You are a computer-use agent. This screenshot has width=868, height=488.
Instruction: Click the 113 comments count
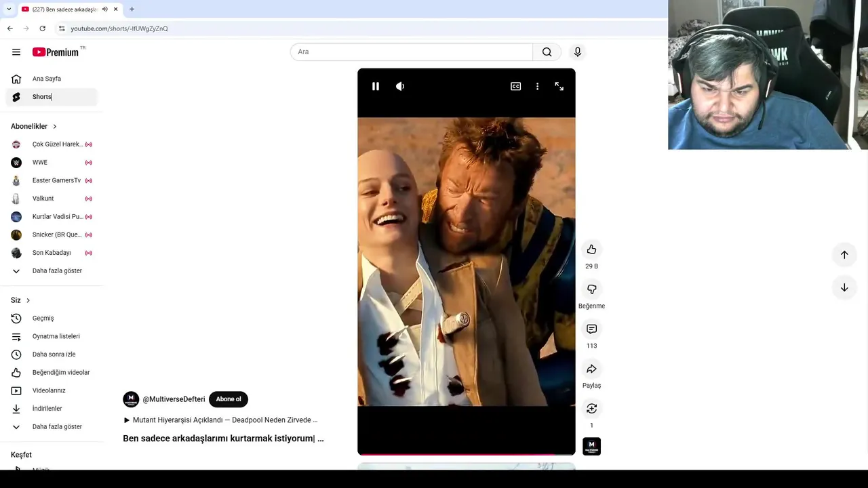[x=591, y=346]
